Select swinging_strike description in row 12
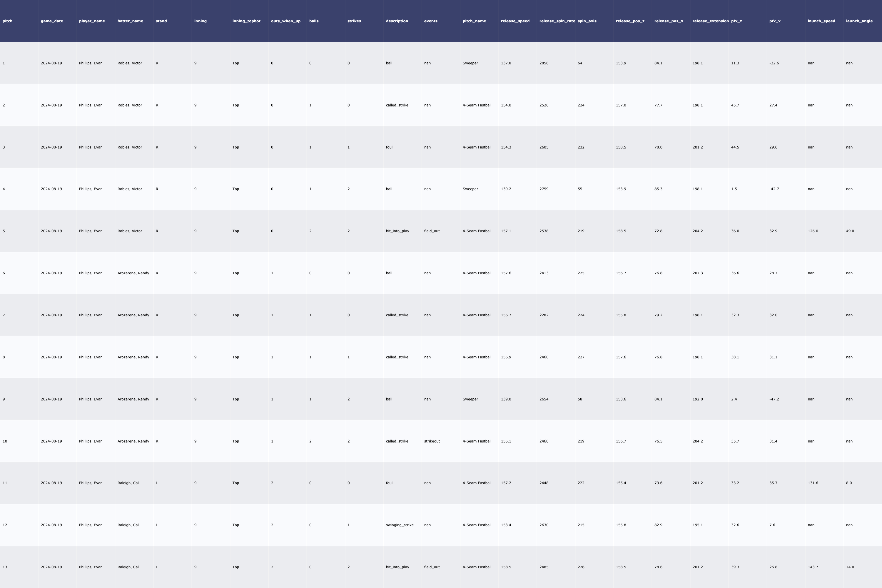Image resolution: width=882 pixels, height=588 pixels. (x=399, y=525)
